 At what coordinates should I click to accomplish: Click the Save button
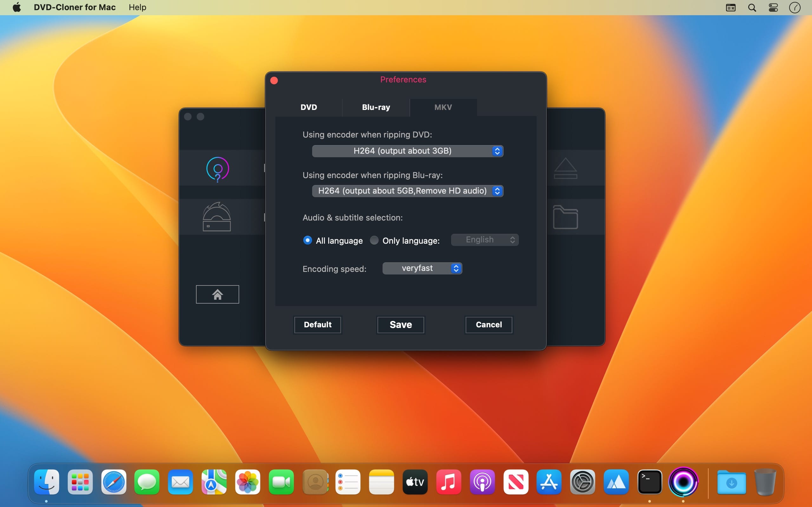click(x=401, y=324)
